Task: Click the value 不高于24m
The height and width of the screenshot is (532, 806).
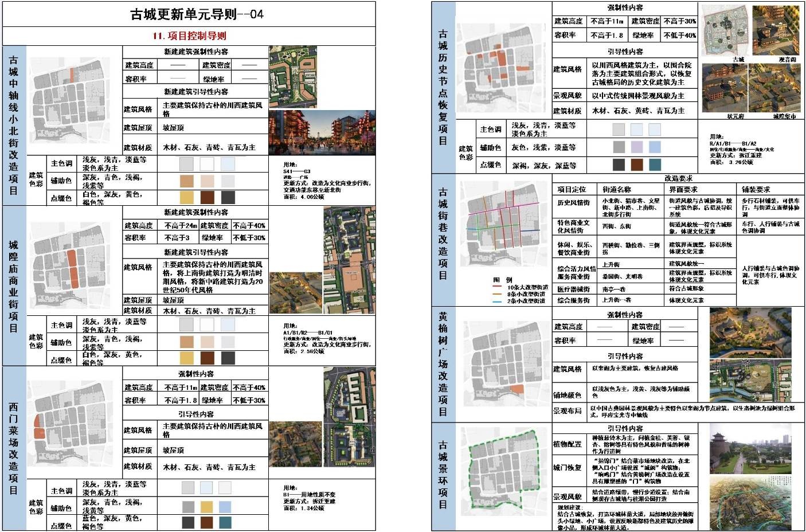Action: click(181, 226)
